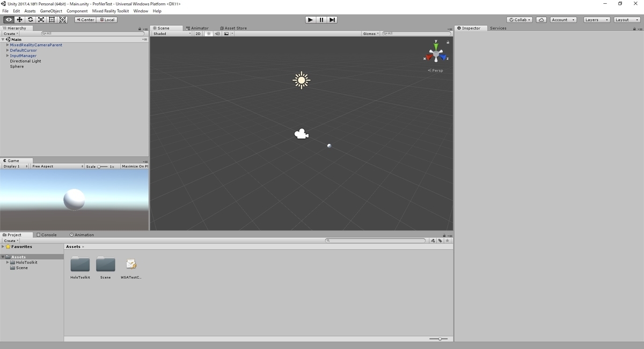Image resolution: width=644 pixels, height=349 pixels.
Task: Toggle scene audio speaker icon
Action: pos(217,33)
